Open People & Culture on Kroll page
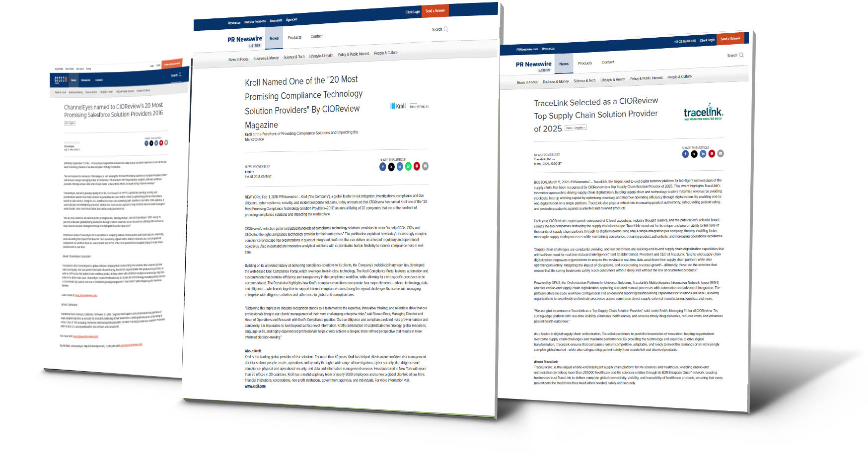 click(x=386, y=53)
